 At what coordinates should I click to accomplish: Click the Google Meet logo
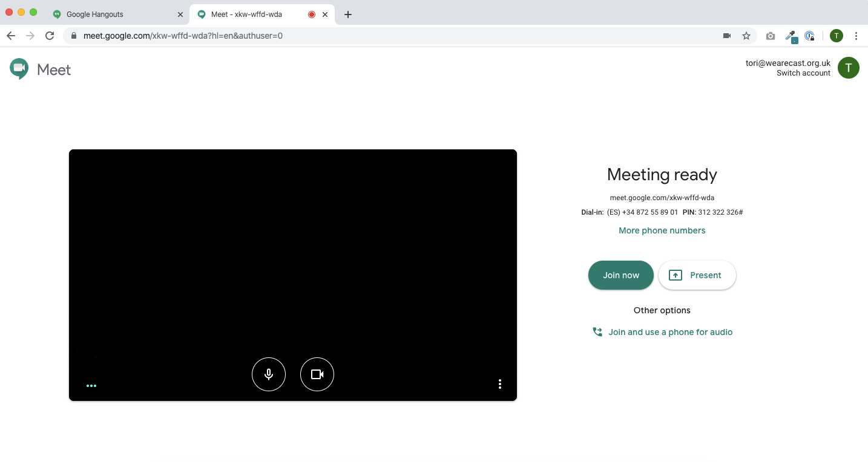(41, 70)
